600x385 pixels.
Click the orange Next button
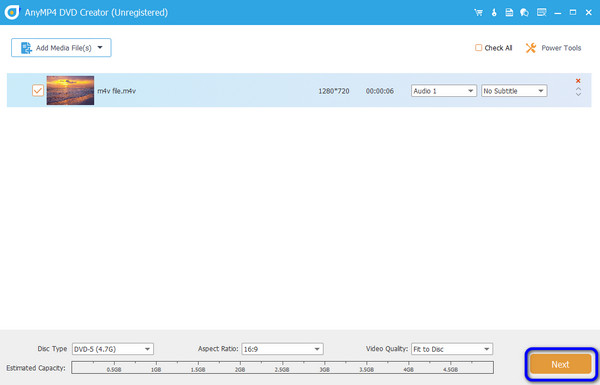[560, 364]
